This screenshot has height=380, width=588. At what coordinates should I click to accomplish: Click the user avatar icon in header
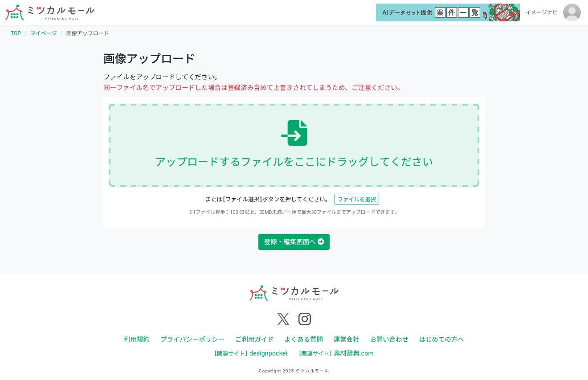pyautogui.click(x=572, y=12)
